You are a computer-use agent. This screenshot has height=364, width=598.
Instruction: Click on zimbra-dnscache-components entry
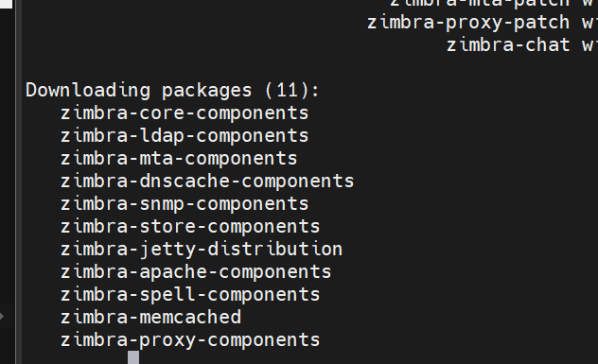[x=207, y=181]
